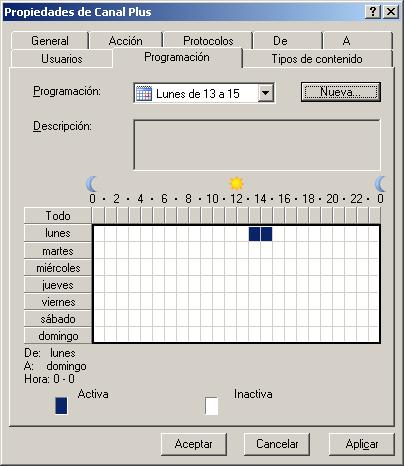Switch to the Usuarios tab
This screenshot has width=404, height=466.
(x=62, y=59)
